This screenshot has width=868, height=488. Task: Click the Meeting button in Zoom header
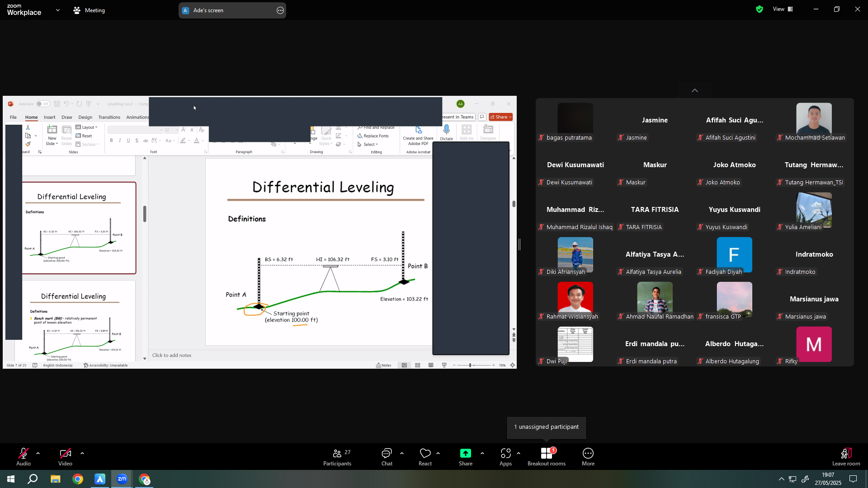(x=89, y=10)
